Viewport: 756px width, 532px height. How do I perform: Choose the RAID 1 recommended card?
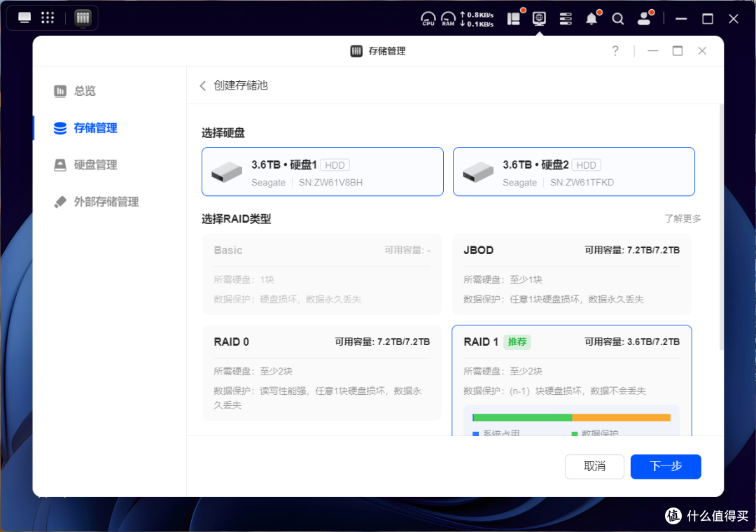[571, 381]
